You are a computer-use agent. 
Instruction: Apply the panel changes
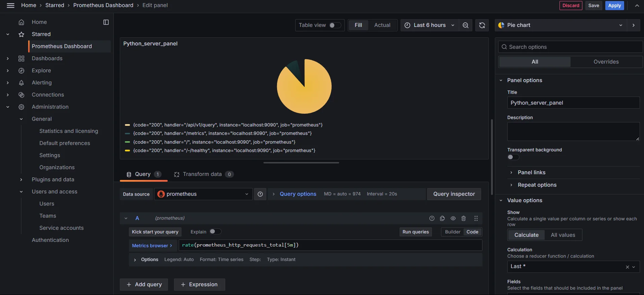614,5
